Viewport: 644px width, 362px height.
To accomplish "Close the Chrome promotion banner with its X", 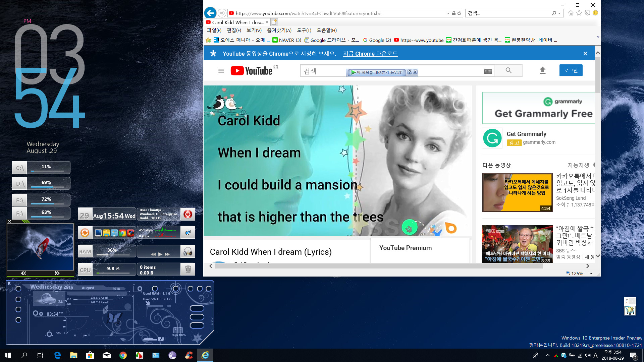I will pyautogui.click(x=585, y=54).
